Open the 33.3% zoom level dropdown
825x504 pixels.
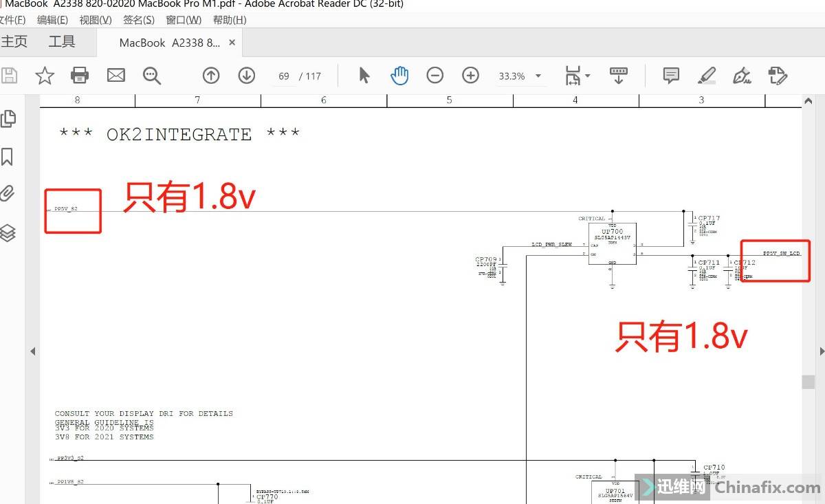tap(538, 76)
